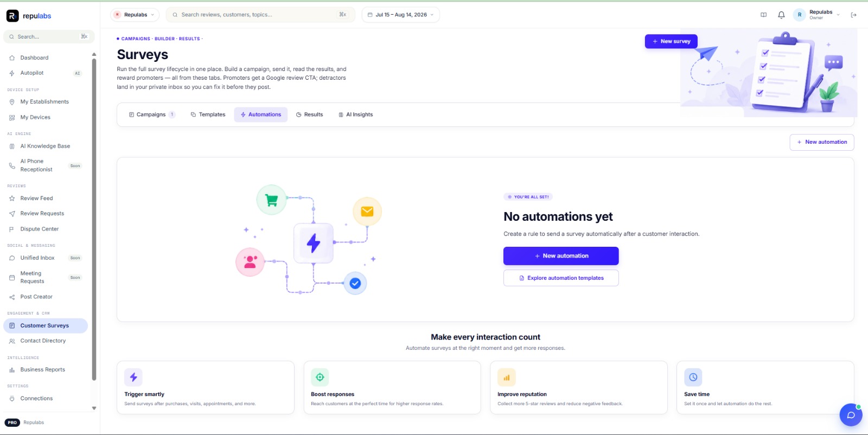The image size is (868, 435).
Task: Click the Improve reputation bar chart icon
Action: 507,377
